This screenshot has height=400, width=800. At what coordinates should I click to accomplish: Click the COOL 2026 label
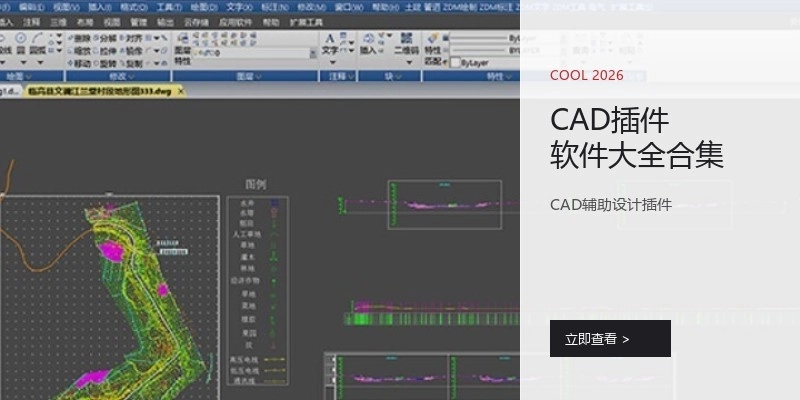pos(587,76)
